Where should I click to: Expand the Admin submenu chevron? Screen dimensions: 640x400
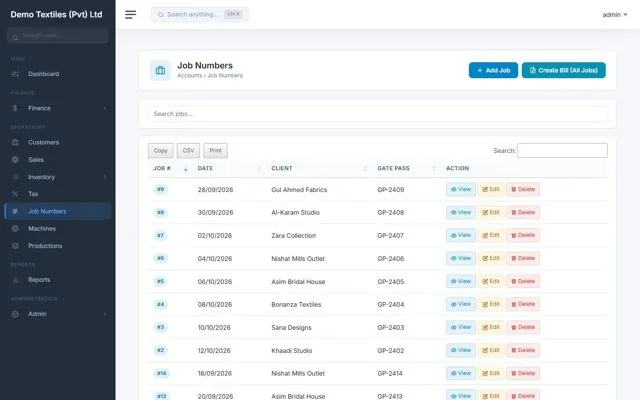tap(105, 314)
